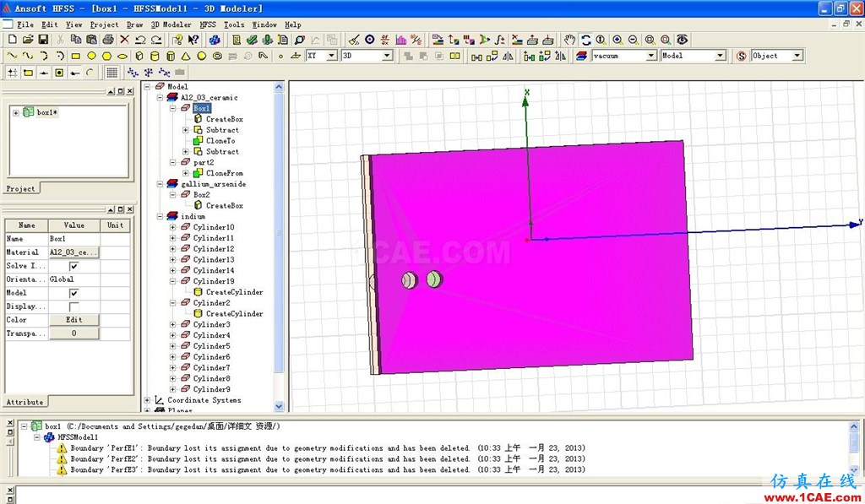Open the 3D movement mode dropdown
Viewport: 865px width, 504px height.
(x=387, y=56)
